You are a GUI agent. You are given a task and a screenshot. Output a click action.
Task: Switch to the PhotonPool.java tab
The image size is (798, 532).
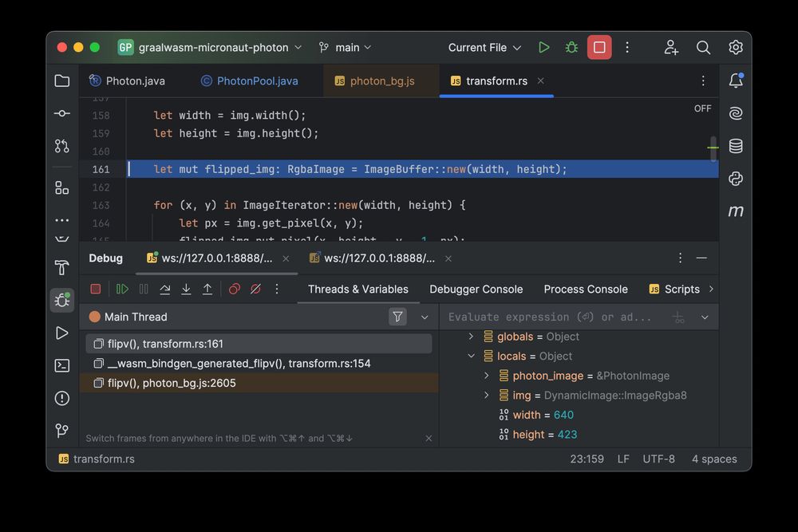pos(250,81)
